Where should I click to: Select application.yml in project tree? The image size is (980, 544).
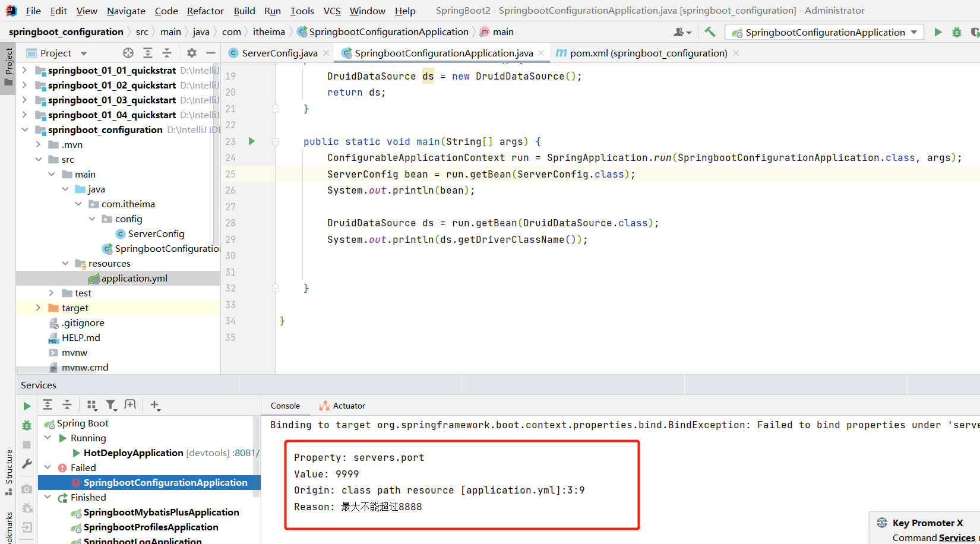tap(134, 278)
